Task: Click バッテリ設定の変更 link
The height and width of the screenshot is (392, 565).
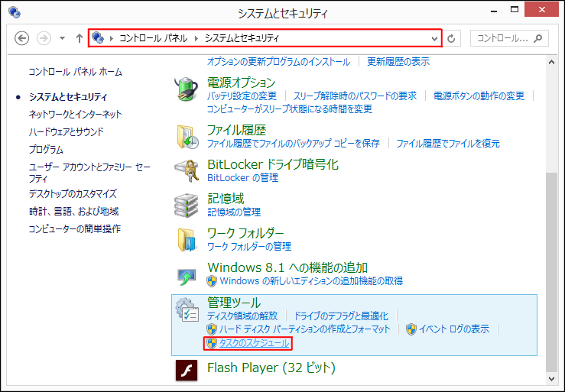Action: (x=242, y=96)
